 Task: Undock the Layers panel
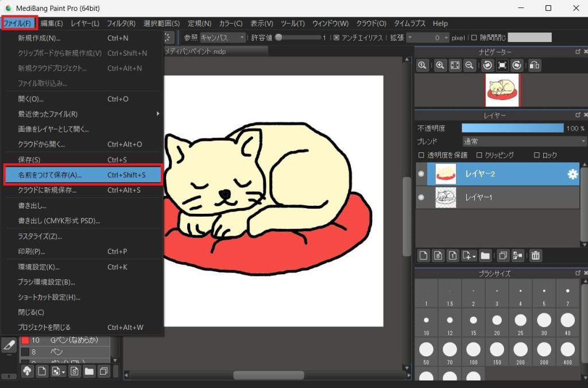(x=578, y=115)
